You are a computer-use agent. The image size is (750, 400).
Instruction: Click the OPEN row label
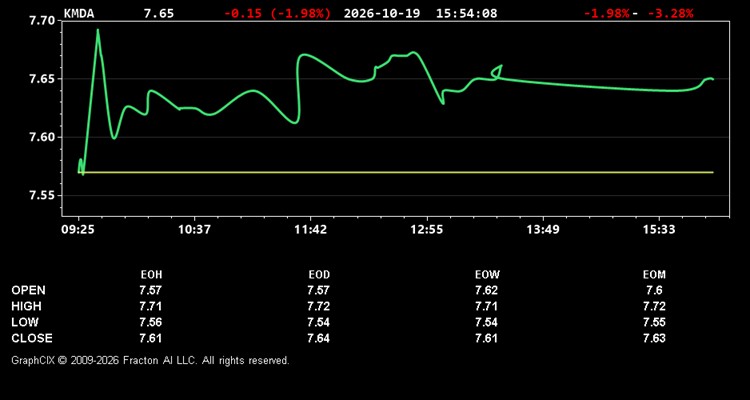pyautogui.click(x=29, y=290)
